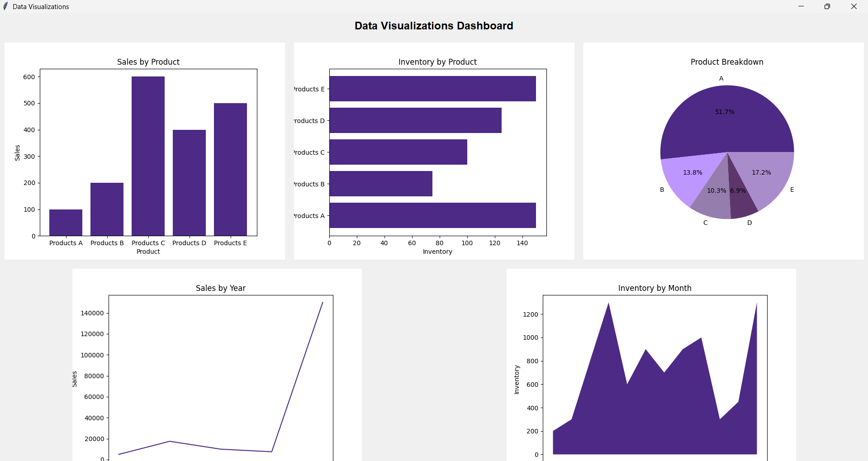This screenshot has width=868, height=461.
Task: Click the 80000 tick on Sales by Year
Action: coord(94,376)
